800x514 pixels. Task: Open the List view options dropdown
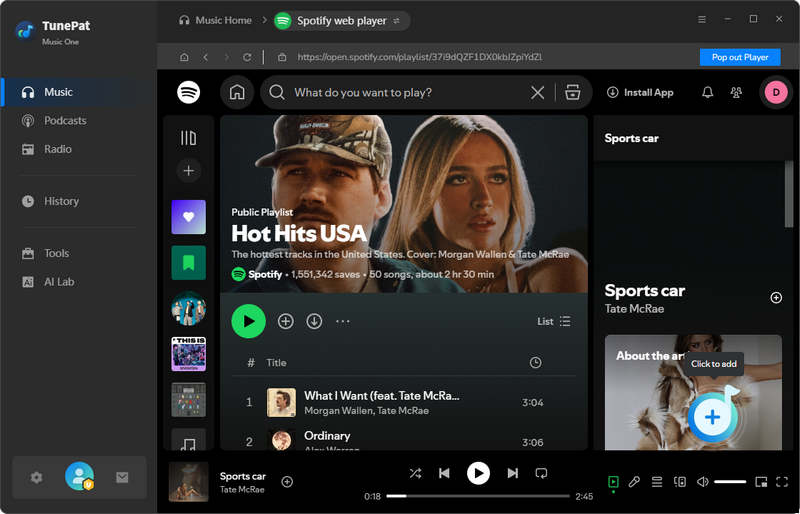(x=554, y=321)
